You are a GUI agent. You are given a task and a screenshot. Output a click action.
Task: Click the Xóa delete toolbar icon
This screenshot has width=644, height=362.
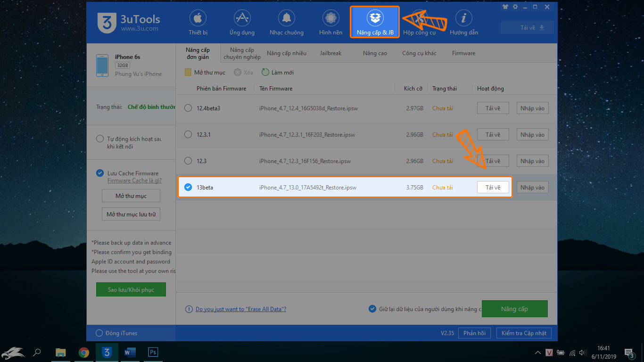pyautogui.click(x=238, y=73)
